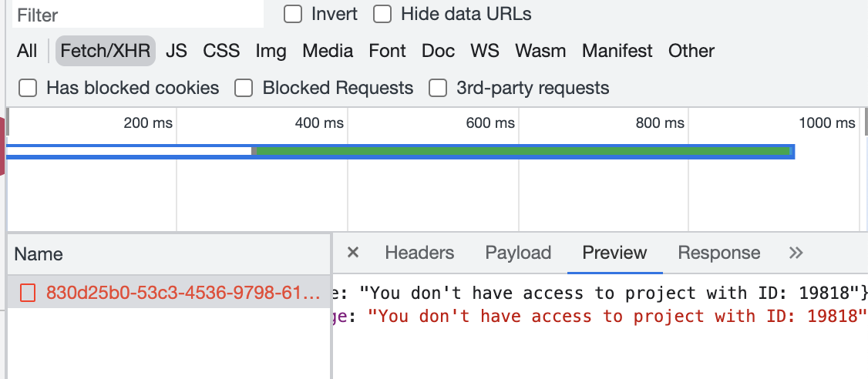868x379 pixels.
Task: Open the Payload tab
Action: coord(518,253)
